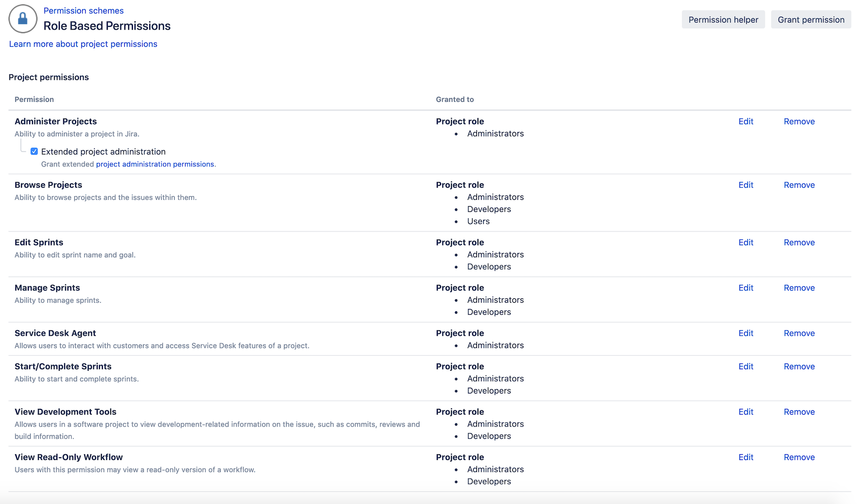861x504 pixels.
Task: Edit the Administer Projects permission
Action: [x=745, y=121]
